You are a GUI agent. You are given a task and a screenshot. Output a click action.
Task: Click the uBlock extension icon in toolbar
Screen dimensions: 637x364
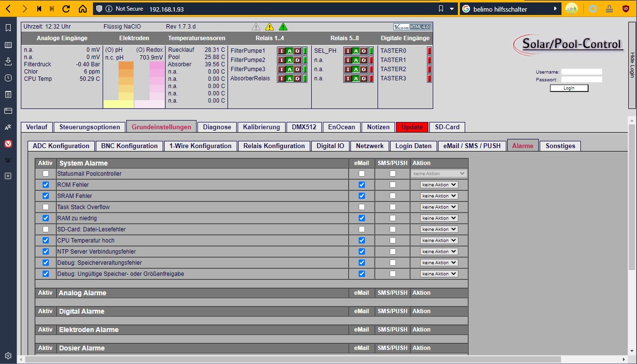(x=625, y=9)
